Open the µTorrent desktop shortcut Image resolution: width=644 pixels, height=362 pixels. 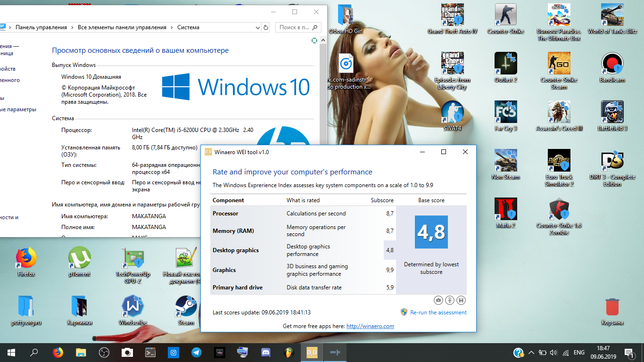click(80, 262)
